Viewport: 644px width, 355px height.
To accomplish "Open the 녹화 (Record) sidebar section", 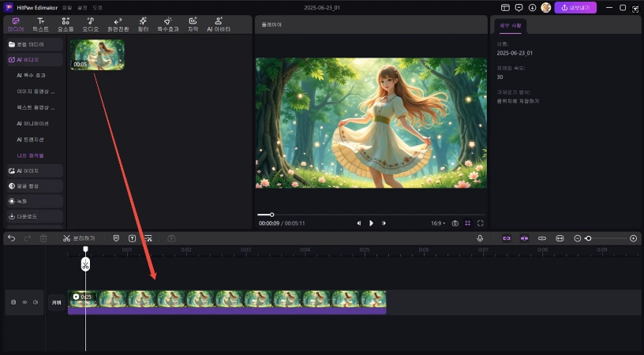I will click(x=35, y=201).
